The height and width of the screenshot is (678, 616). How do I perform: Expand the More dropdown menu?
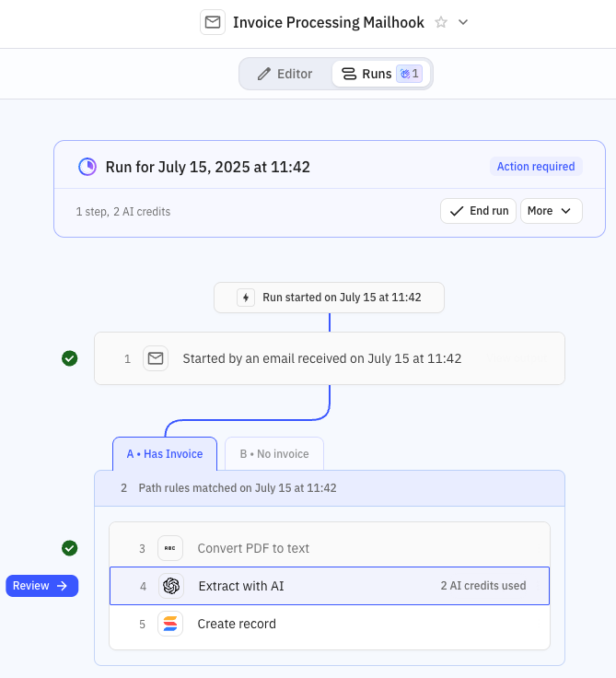tap(551, 211)
